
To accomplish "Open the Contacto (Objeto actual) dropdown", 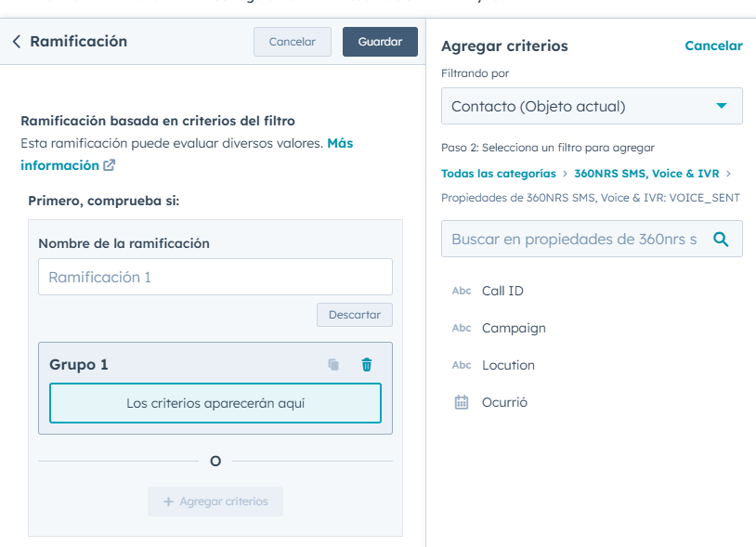I will tap(592, 106).
